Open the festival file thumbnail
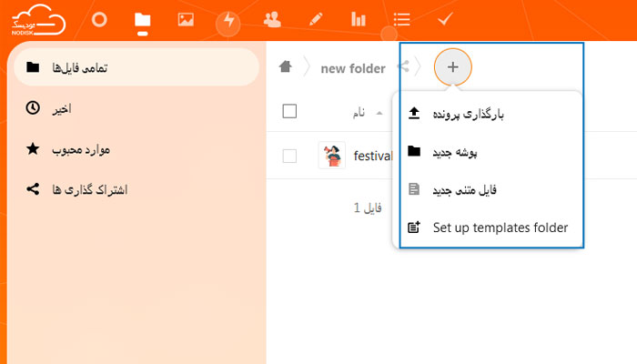 pos(332,156)
